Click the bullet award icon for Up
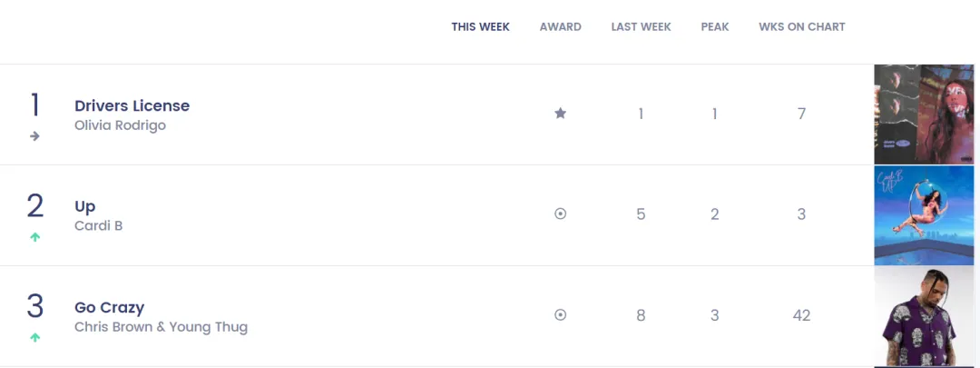 pyautogui.click(x=561, y=214)
